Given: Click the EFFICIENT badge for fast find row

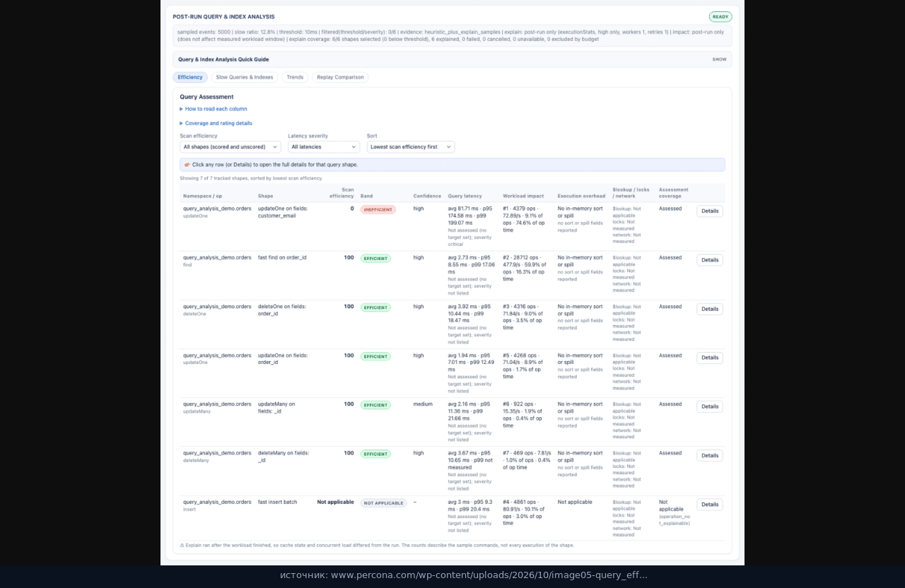Looking at the screenshot, I should point(375,259).
